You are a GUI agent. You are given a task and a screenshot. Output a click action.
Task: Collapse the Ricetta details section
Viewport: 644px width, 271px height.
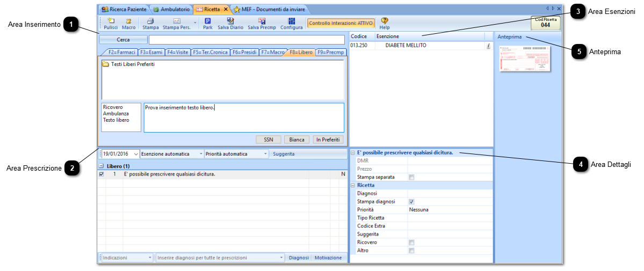[352, 185]
